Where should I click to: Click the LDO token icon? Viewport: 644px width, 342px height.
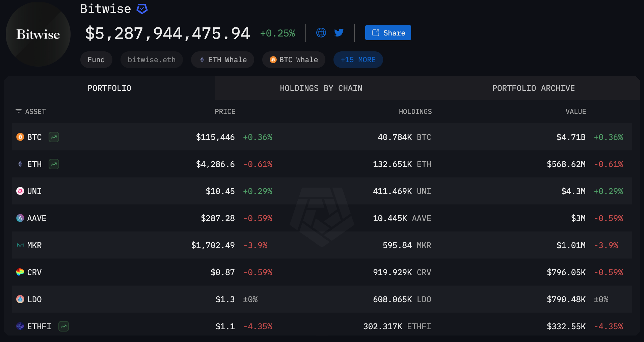(x=20, y=299)
